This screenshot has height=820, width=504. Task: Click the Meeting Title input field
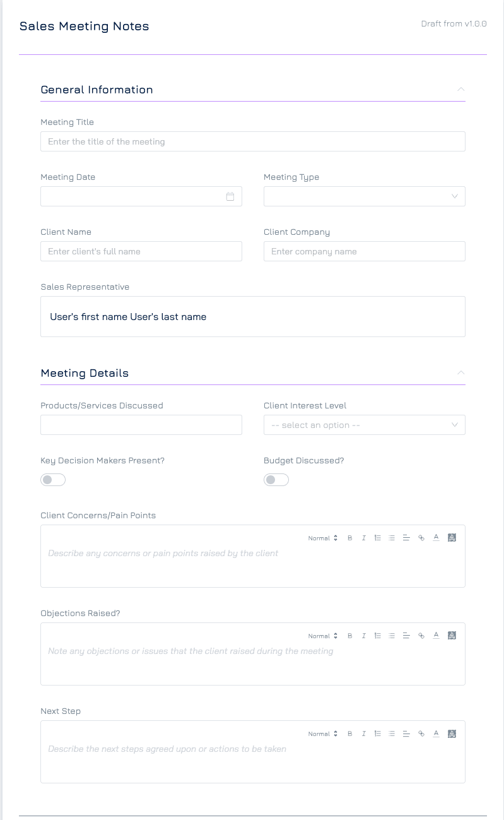pos(253,141)
